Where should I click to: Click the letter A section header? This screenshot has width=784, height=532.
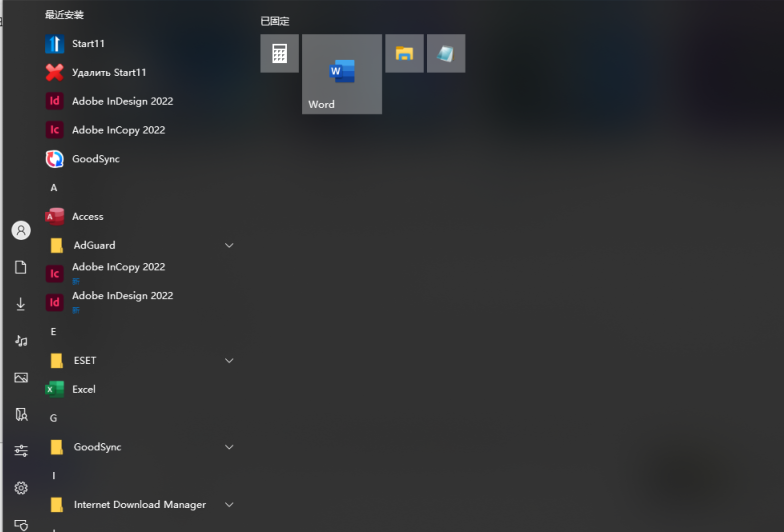[x=54, y=188]
